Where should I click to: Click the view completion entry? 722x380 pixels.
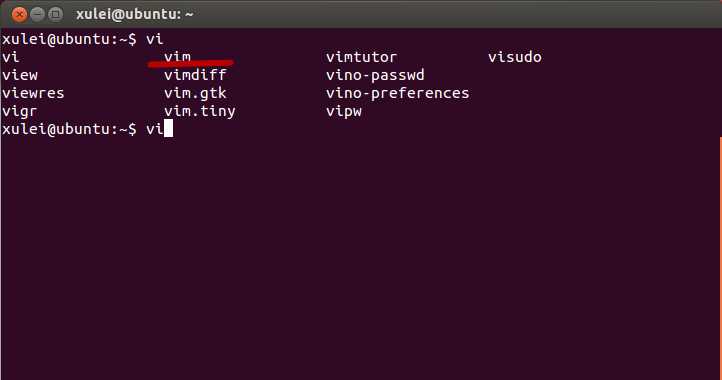coord(20,75)
